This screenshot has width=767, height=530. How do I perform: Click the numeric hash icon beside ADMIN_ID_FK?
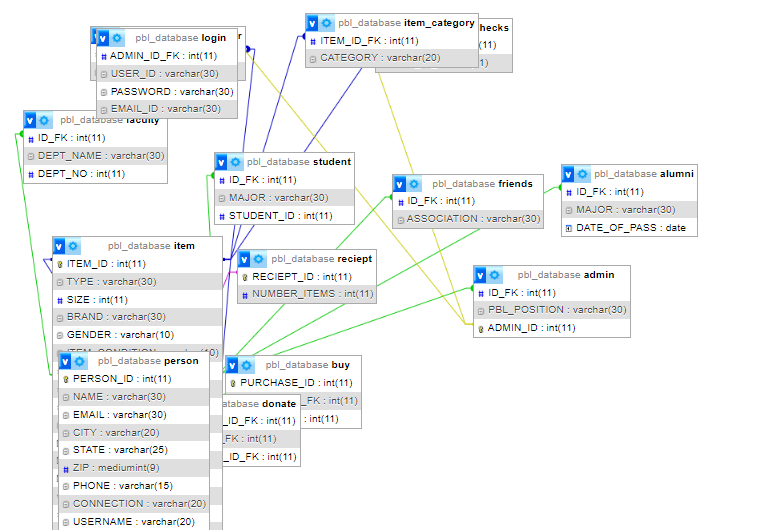pos(104,56)
